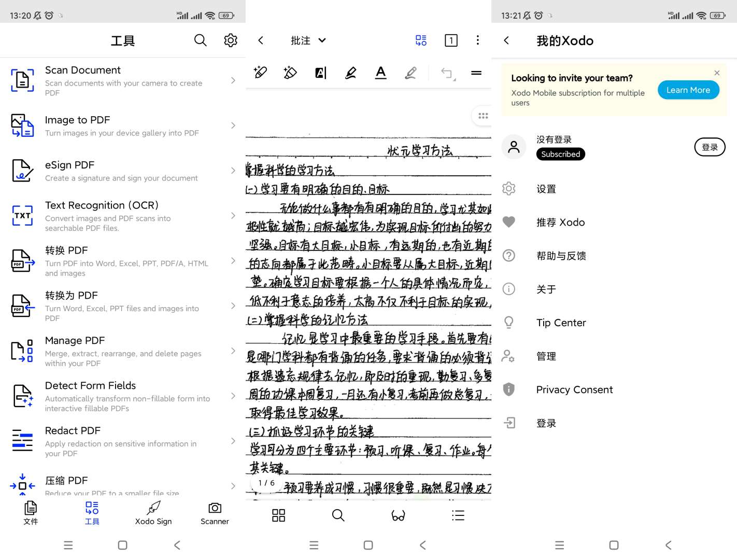Viewport: 737px width, 560px height.
Task: Open Privacy Consent entry
Action: pyautogui.click(x=614, y=389)
